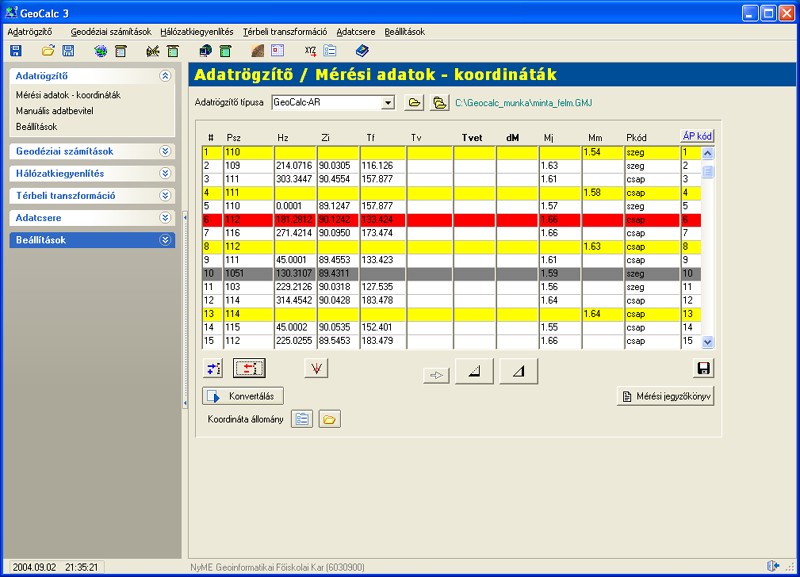Viewport: 800px width, 577px height.
Task: Click the Konvertálás button
Action: [243, 396]
